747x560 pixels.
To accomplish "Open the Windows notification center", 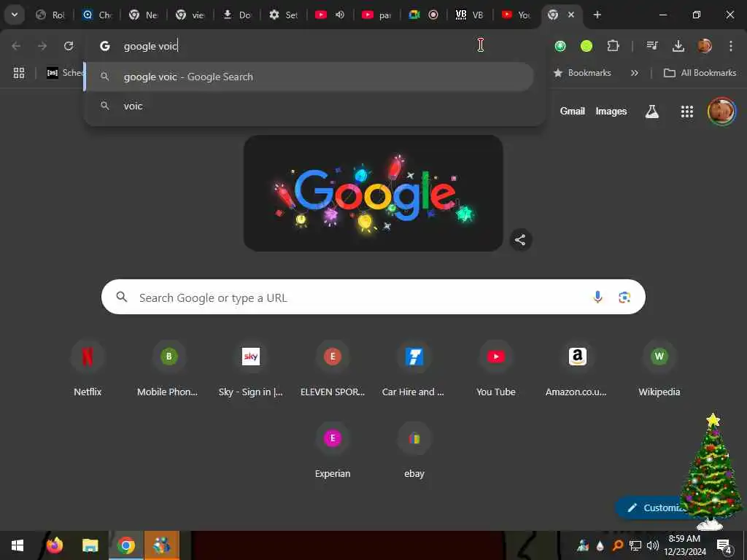I will 724,545.
